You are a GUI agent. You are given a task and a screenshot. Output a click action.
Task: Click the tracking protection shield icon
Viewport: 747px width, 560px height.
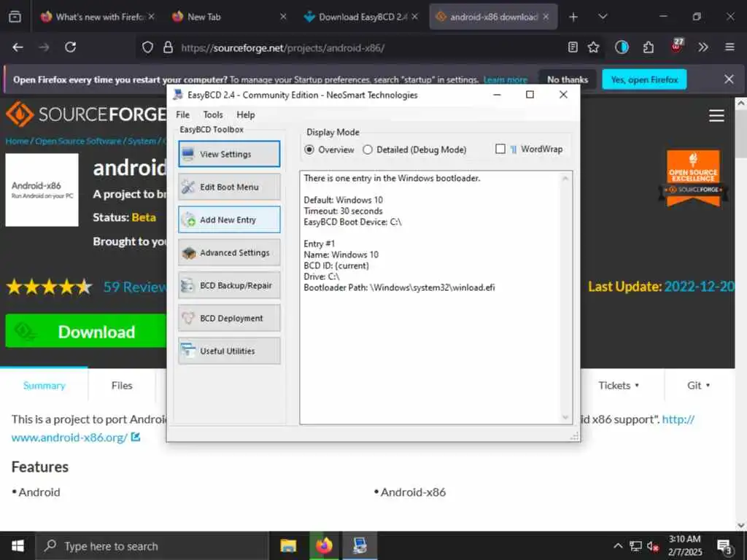coord(147,47)
